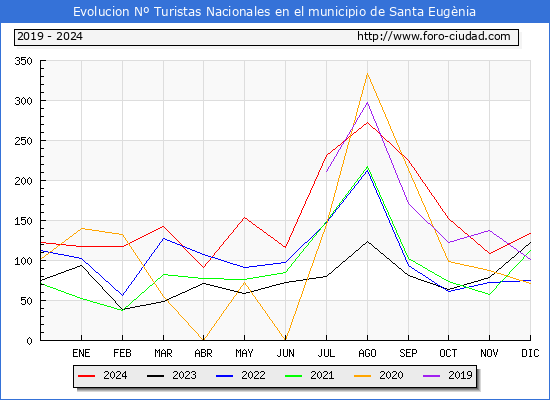This screenshot has height=400, width=550.
Task: Click the JUN month axis label
Action: click(286, 353)
